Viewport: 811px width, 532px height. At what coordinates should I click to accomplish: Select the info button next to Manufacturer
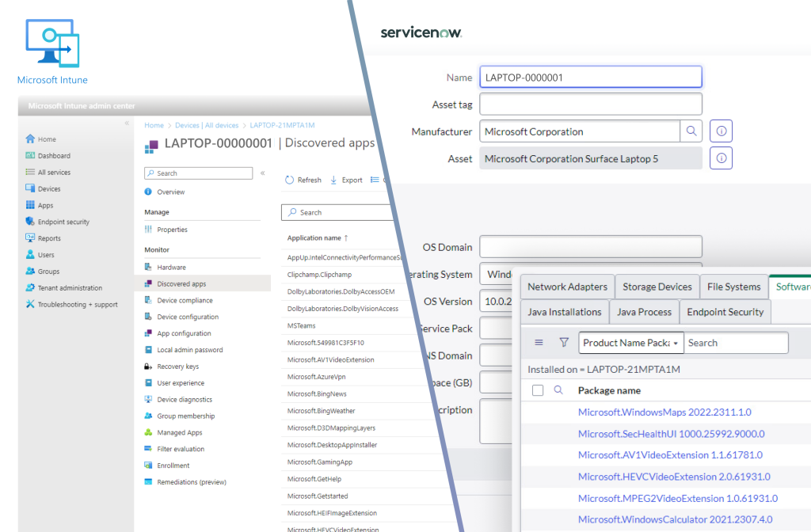[x=720, y=131]
